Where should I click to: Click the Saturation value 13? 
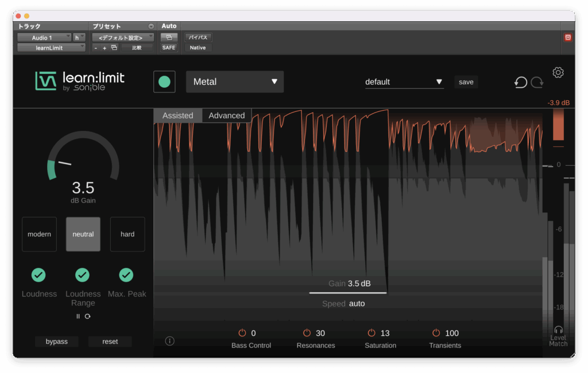tap(385, 333)
